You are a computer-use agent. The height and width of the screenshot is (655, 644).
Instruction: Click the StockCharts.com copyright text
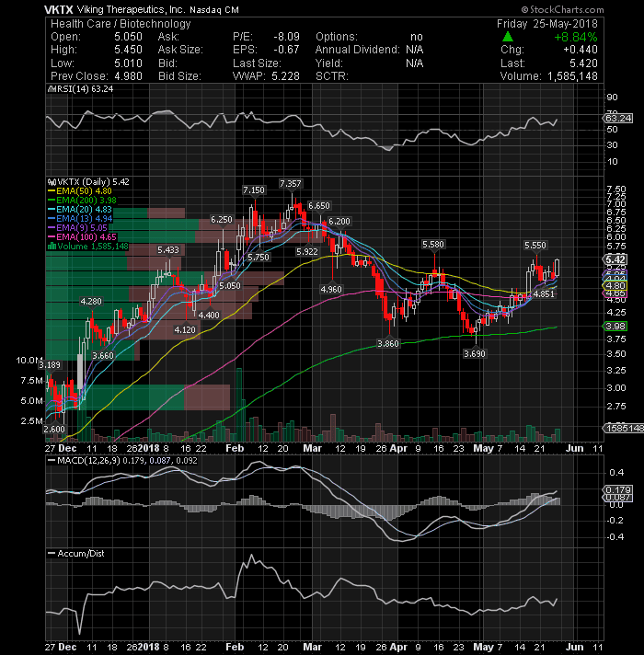click(562, 9)
